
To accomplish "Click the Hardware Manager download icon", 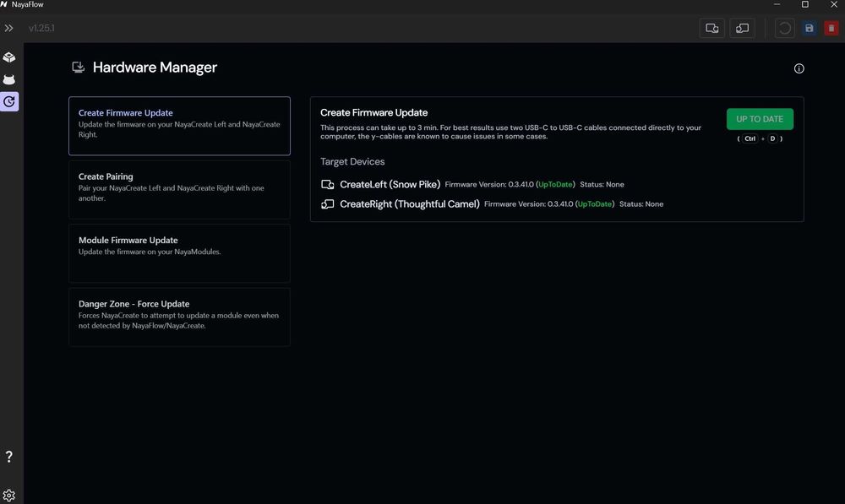I will 78,68.
